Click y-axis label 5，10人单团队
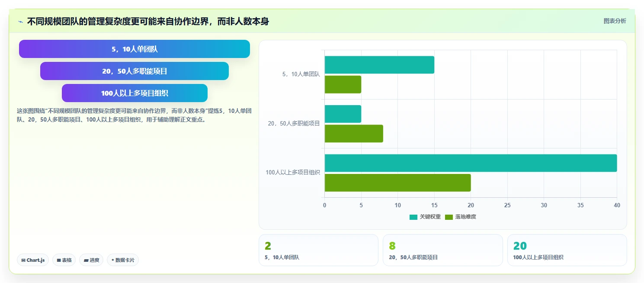This screenshot has width=644, height=283. pyautogui.click(x=301, y=74)
